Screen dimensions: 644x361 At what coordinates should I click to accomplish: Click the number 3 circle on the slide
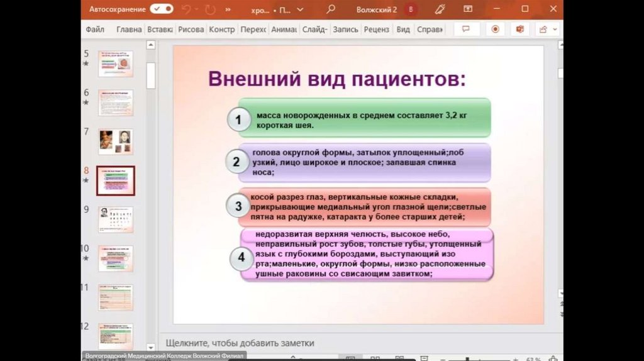coord(238,206)
